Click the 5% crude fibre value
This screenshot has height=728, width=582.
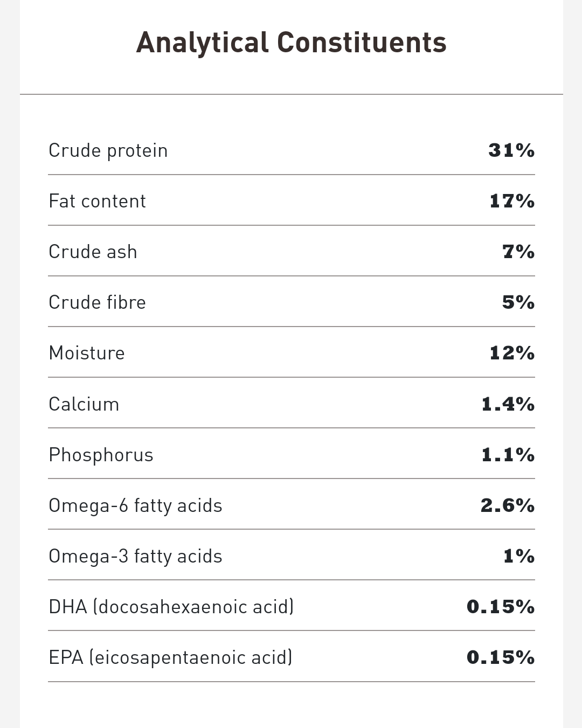pos(518,302)
